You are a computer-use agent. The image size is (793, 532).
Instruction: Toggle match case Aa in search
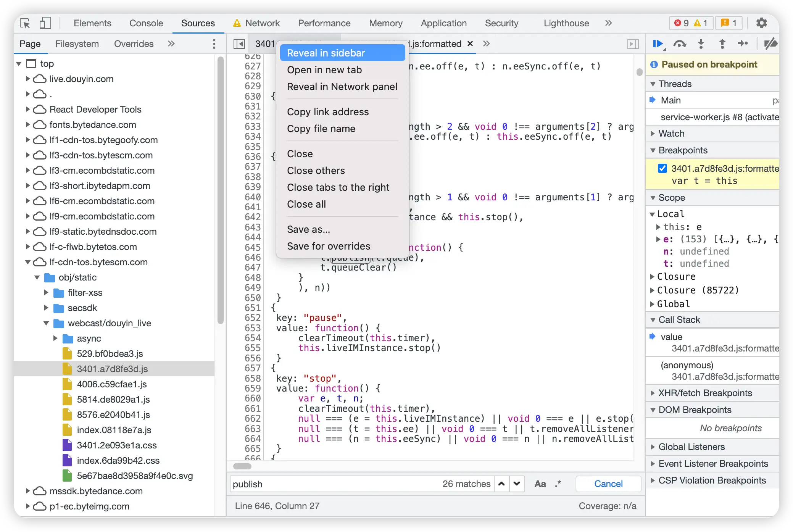540,484
